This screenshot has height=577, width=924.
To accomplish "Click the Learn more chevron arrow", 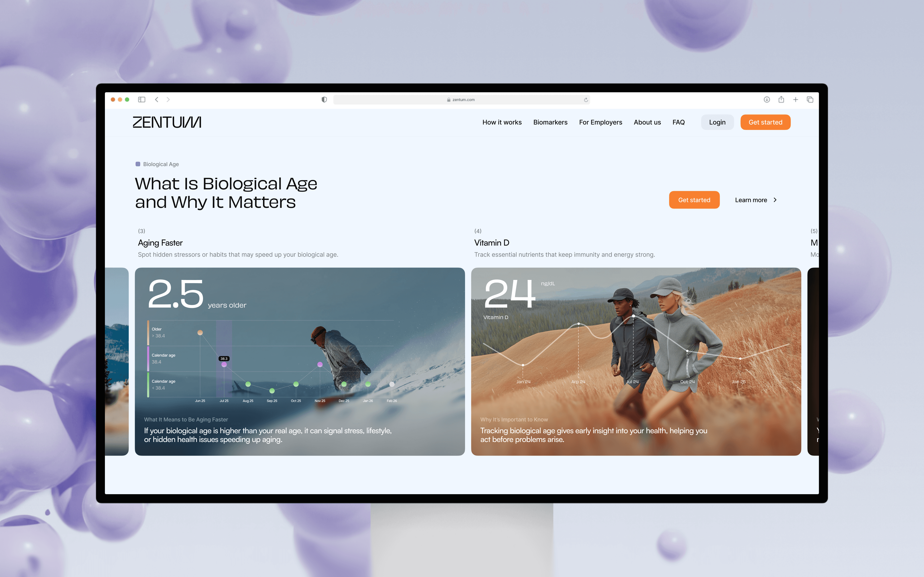I will pos(775,200).
